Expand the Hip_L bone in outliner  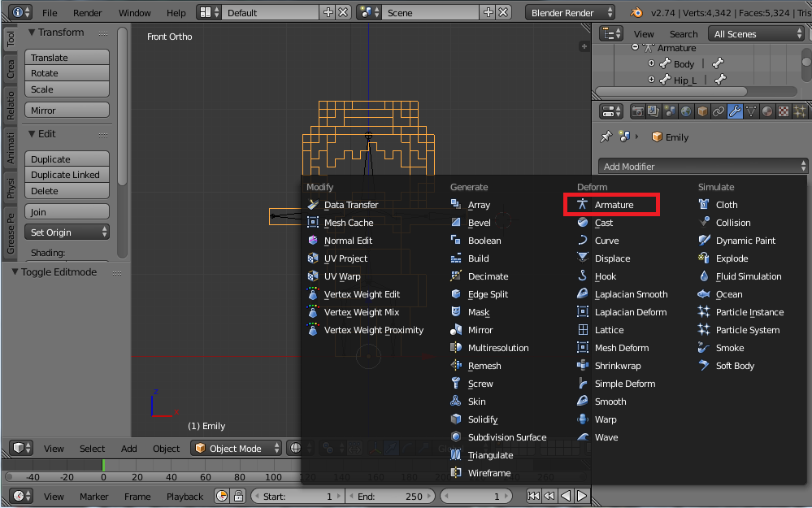click(651, 79)
